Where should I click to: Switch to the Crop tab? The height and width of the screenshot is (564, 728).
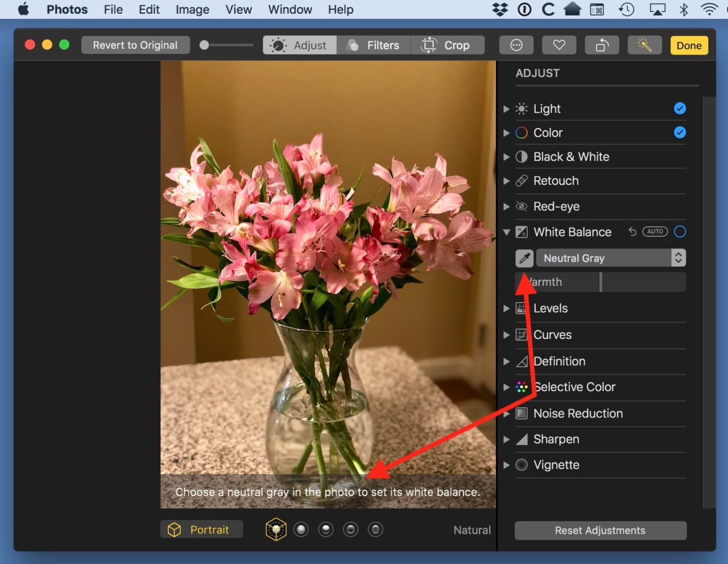point(447,45)
